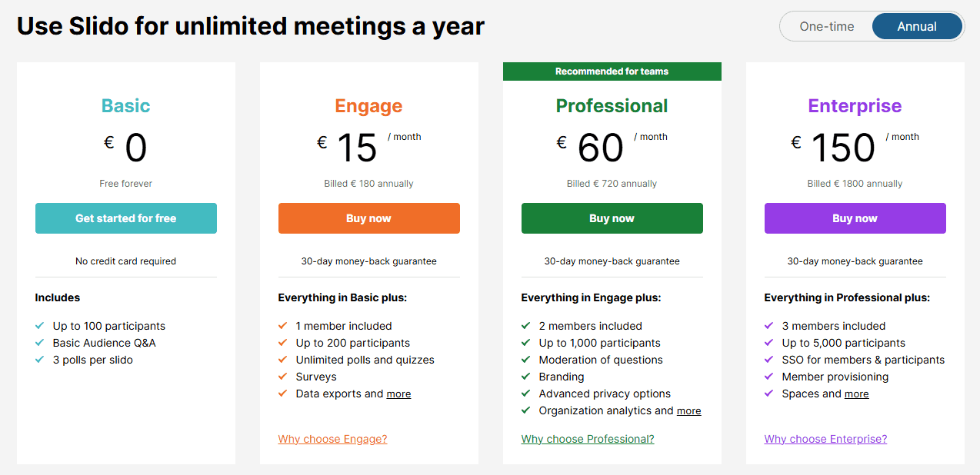Switch billing toggle to One-time

pos(826,26)
